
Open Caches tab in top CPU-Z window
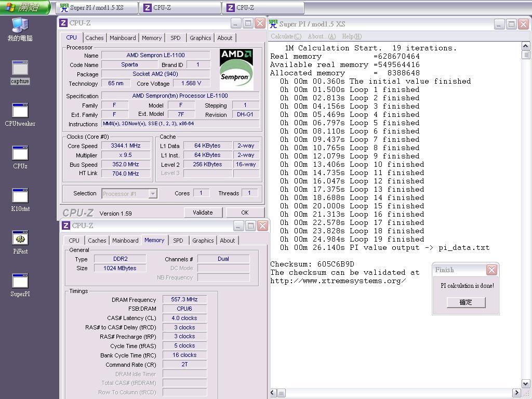coord(95,38)
